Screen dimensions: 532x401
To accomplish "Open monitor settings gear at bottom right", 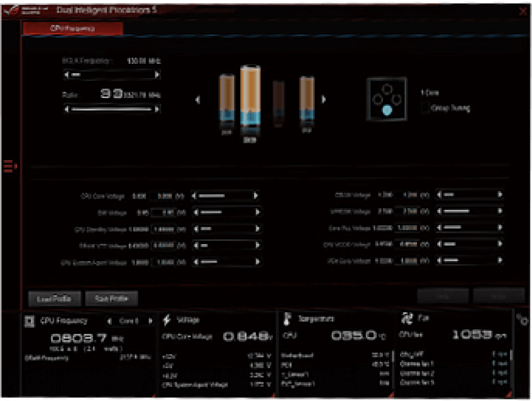I will coord(523,320).
